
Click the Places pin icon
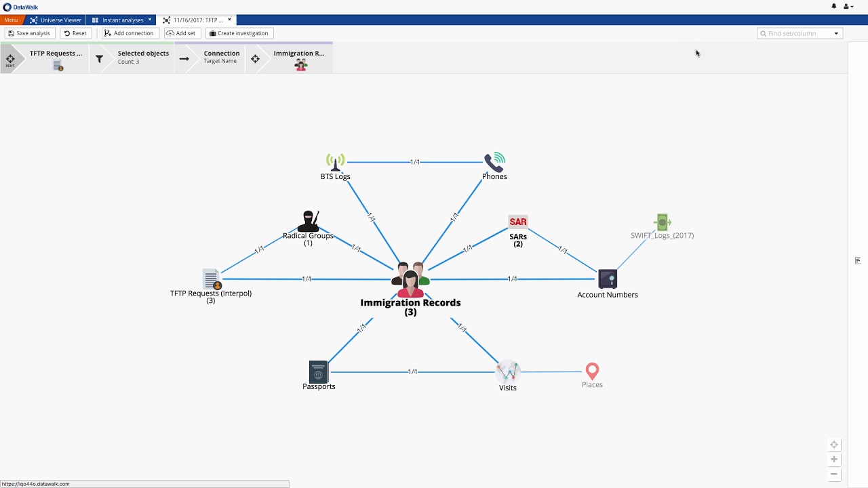592,371
